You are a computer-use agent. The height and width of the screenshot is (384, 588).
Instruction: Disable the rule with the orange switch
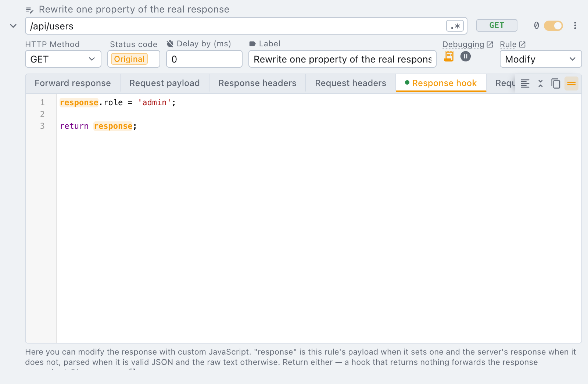[x=553, y=25]
